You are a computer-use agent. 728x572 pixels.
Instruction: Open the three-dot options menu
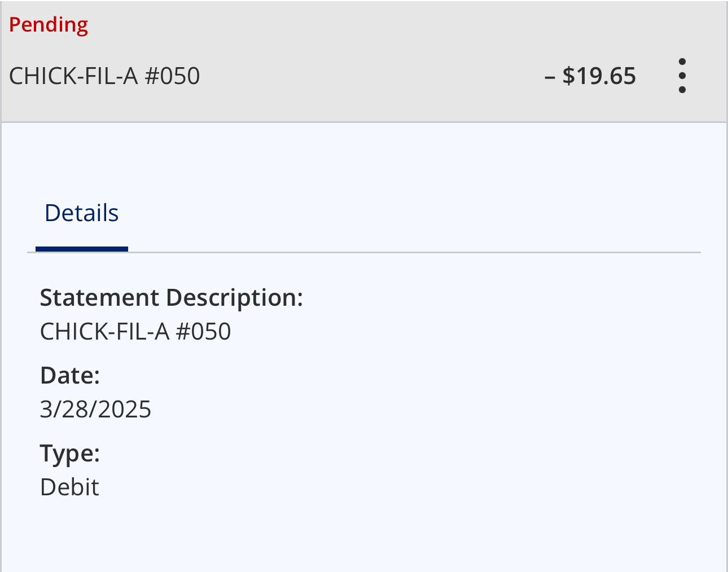tap(682, 76)
